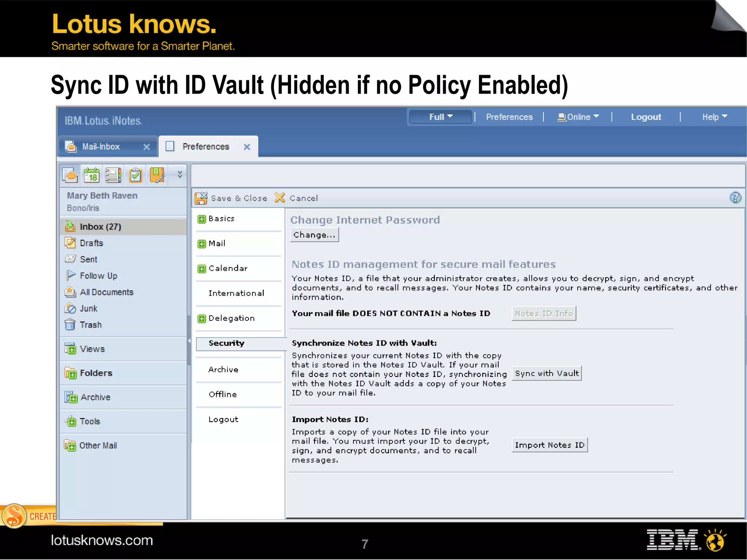Open the Follow Up folder
This screenshot has height=560, width=747.
coord(98,276)
